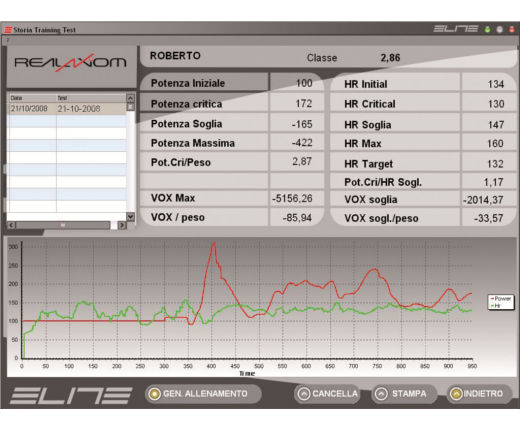
Task: Click the list's up scroll arrow
Action: click(130, 98)
